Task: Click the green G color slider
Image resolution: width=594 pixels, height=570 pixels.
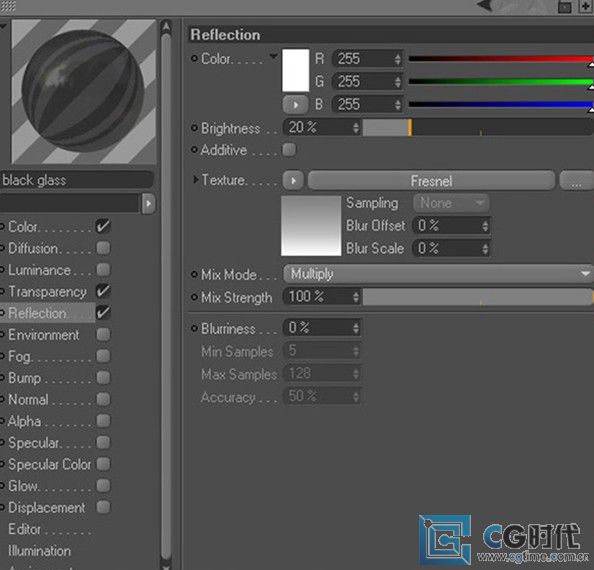Action: pos(501,81)
